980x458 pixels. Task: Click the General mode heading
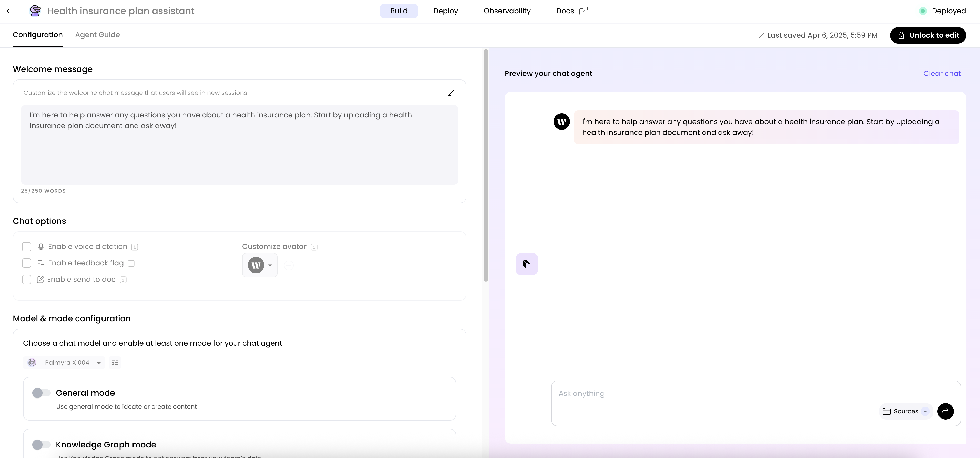click(85, 393)
